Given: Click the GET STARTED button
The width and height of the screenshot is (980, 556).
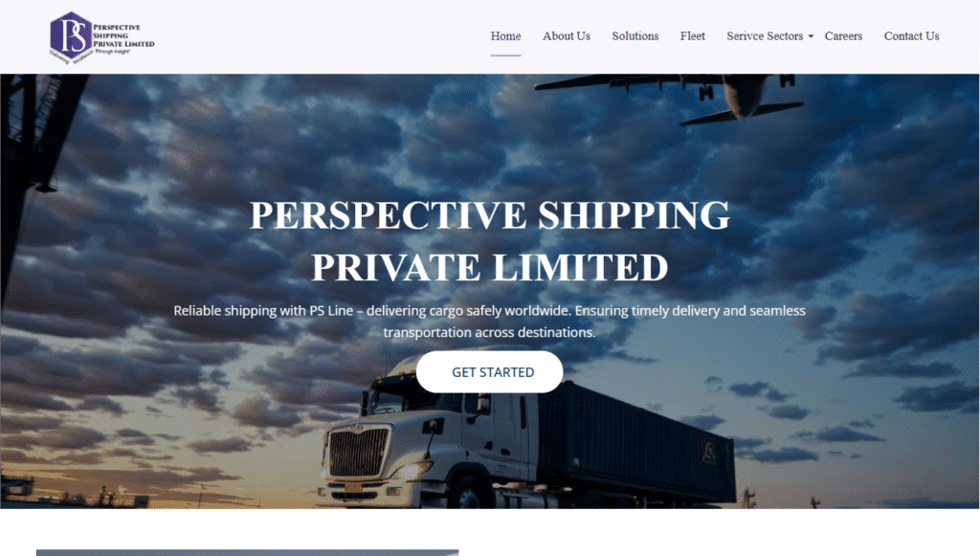Looking at the screenshot, I should (x=489, y=371).
